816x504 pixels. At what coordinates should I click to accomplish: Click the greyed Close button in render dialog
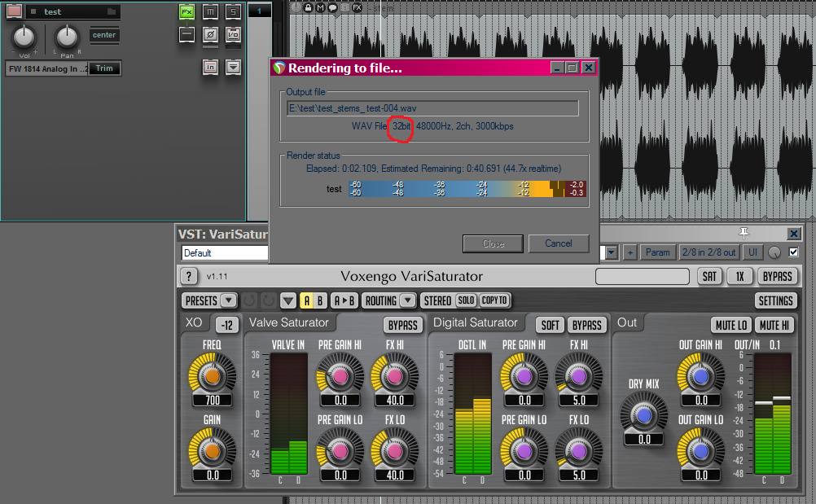click(493, 243)
